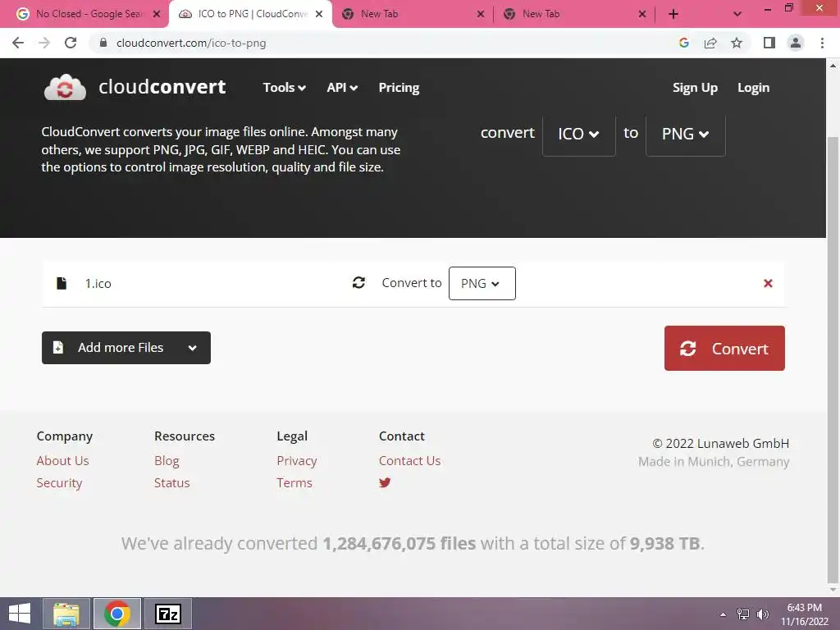Show hidden system tray icons
This screenshot has width=840, height=630.
[723, 614]
